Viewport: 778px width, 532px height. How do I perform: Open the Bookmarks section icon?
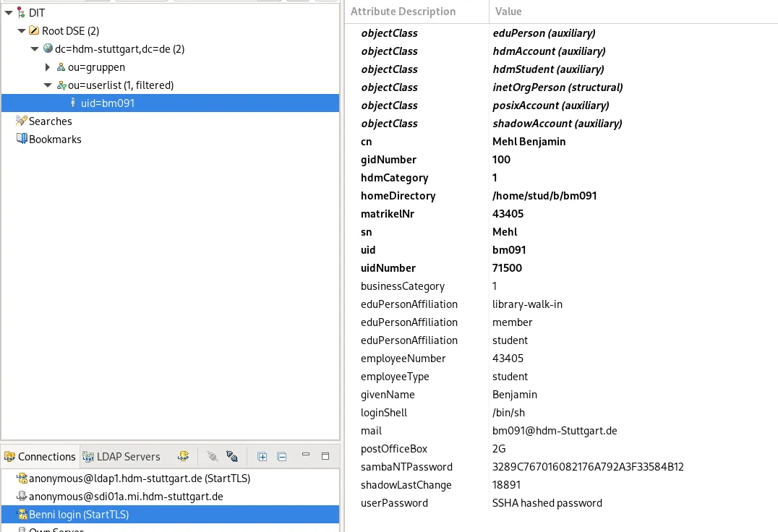click(x=22, y=139)
